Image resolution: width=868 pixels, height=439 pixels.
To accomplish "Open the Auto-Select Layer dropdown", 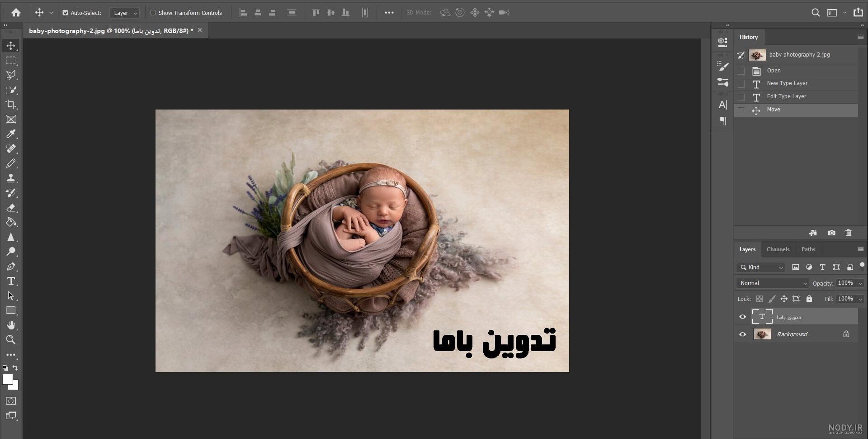I will pos(124,13).
